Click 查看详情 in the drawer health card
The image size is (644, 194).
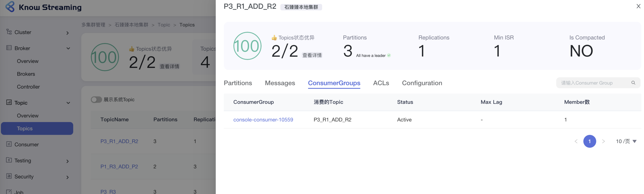312,55
